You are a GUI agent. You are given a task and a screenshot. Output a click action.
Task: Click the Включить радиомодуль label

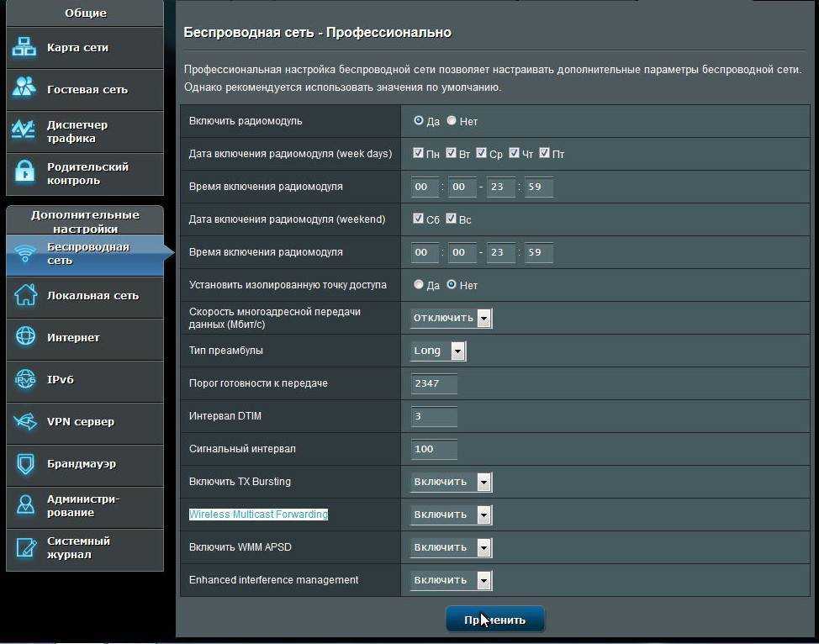pos(246,121)
